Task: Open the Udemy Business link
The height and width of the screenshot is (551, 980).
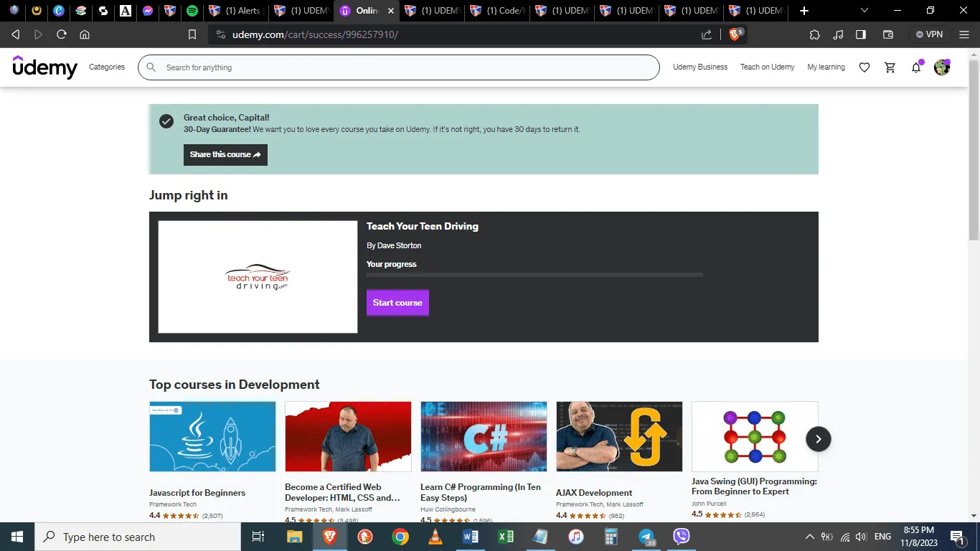Action: click(700, 67)
